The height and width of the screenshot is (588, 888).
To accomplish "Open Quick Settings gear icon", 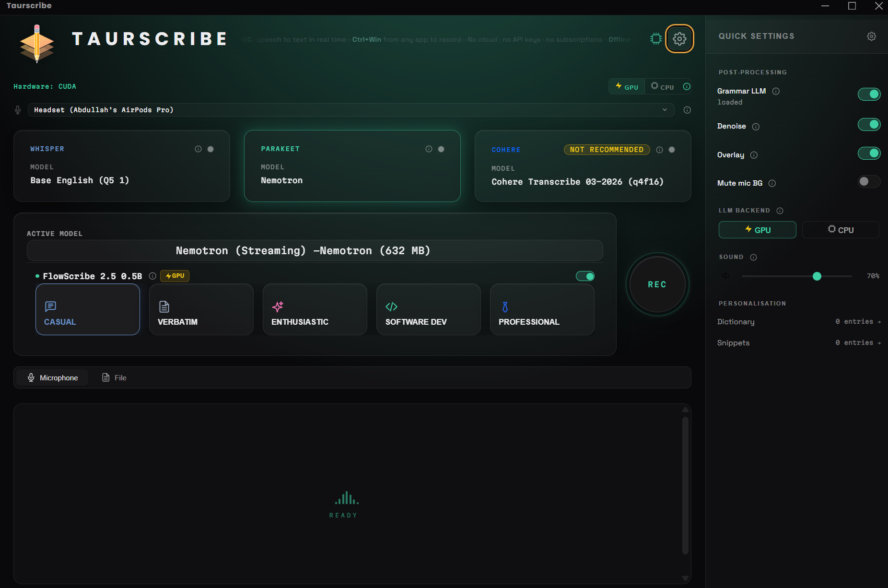I will pos(871,36).
